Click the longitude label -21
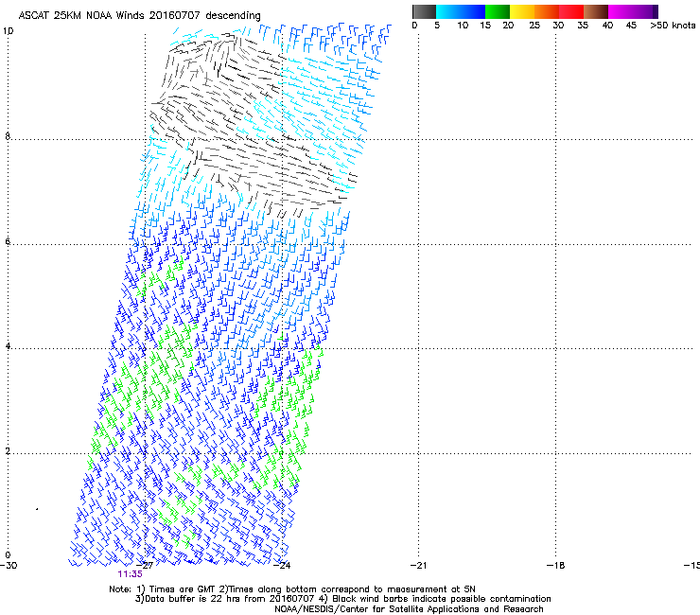This screenshot has height=615, width=700. 418,566
